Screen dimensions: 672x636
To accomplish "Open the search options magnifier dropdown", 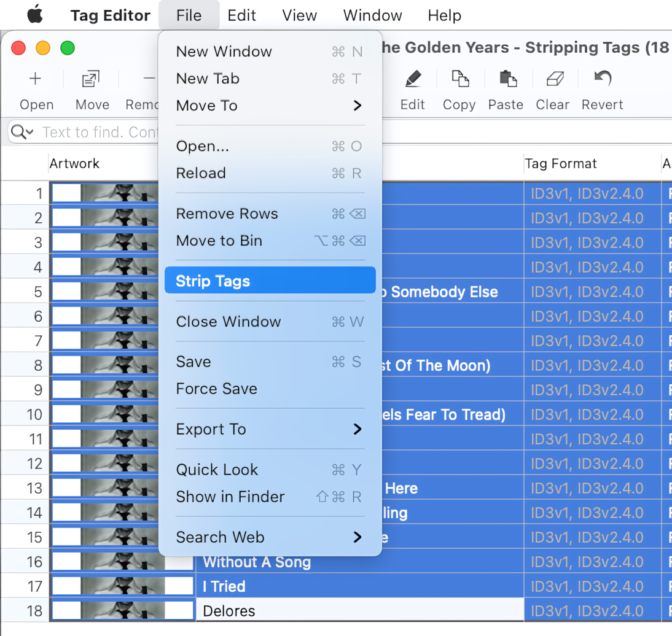I will click(22, 132).
